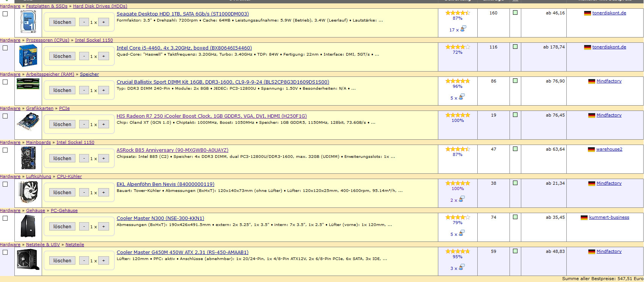The image size is (644, 282).
Task: Open reviews icon in EKL Alpenföhn row
Action: 461,199
